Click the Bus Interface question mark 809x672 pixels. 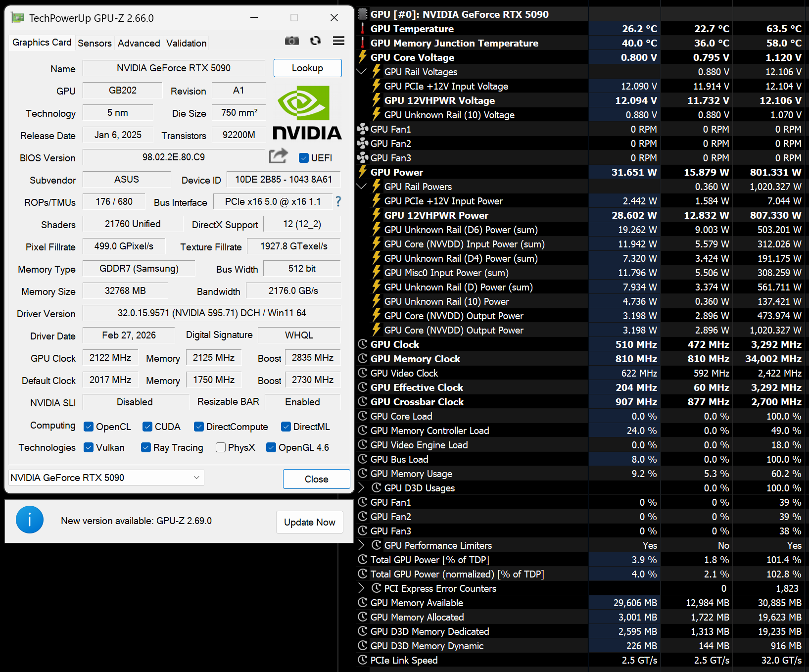click(338, 201)
